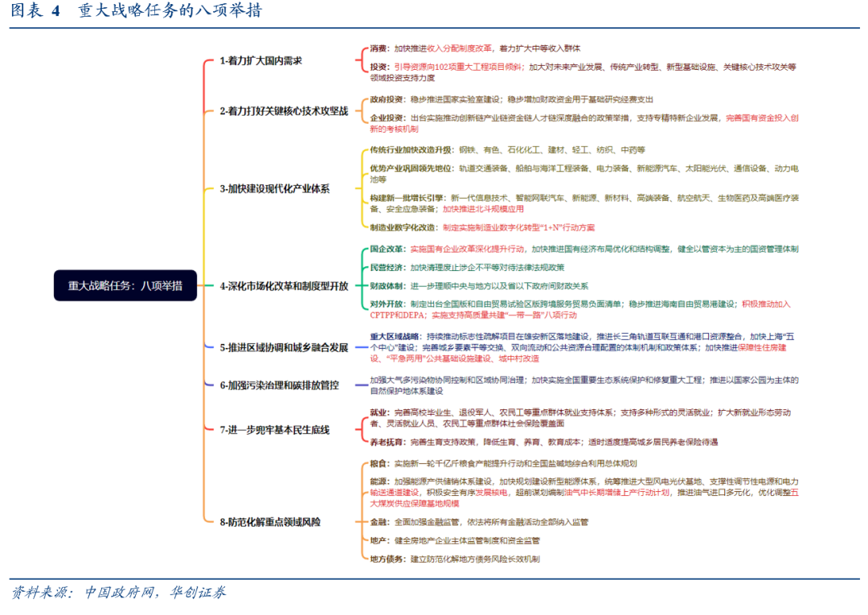
Task: Select branch '5-推进区域协调和城乡融合发展'
Action: (284, 347)
